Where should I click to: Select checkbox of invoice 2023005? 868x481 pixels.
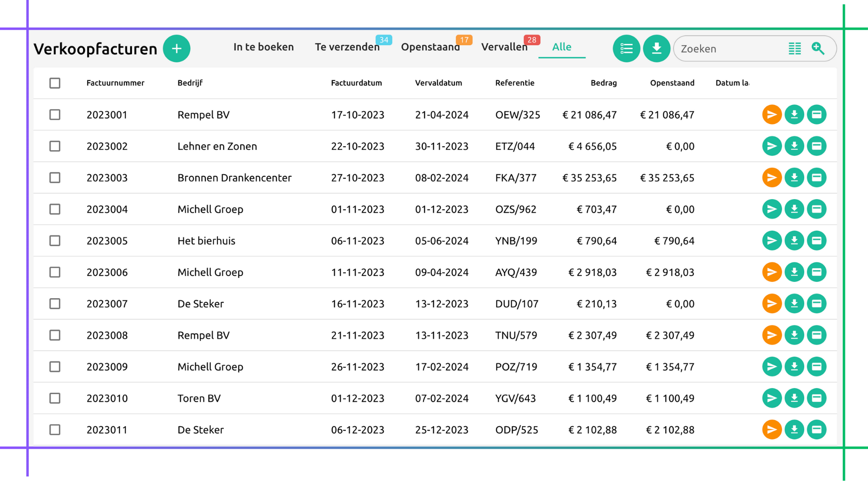tap(55, 241)
